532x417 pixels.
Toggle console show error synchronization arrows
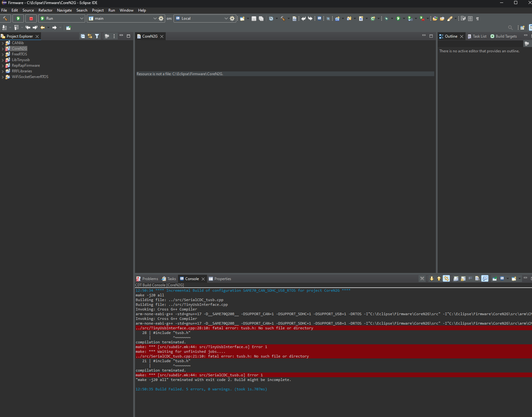click(446, 279)
